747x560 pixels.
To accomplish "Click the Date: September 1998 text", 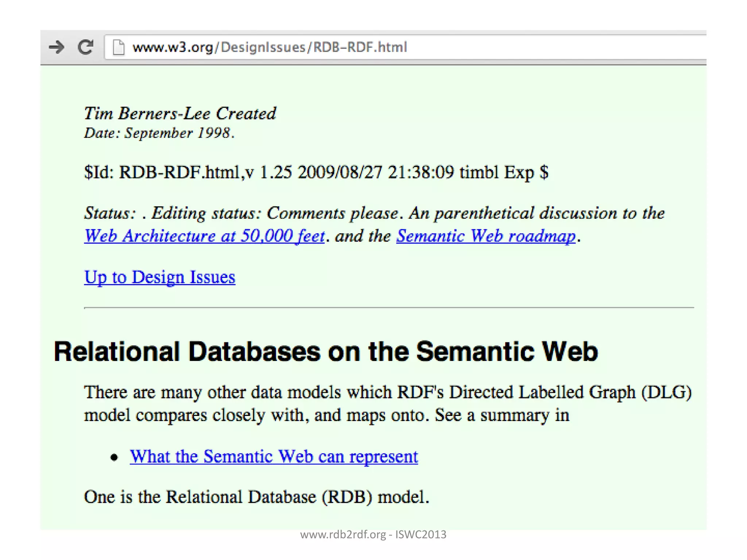I will point(159,133).
